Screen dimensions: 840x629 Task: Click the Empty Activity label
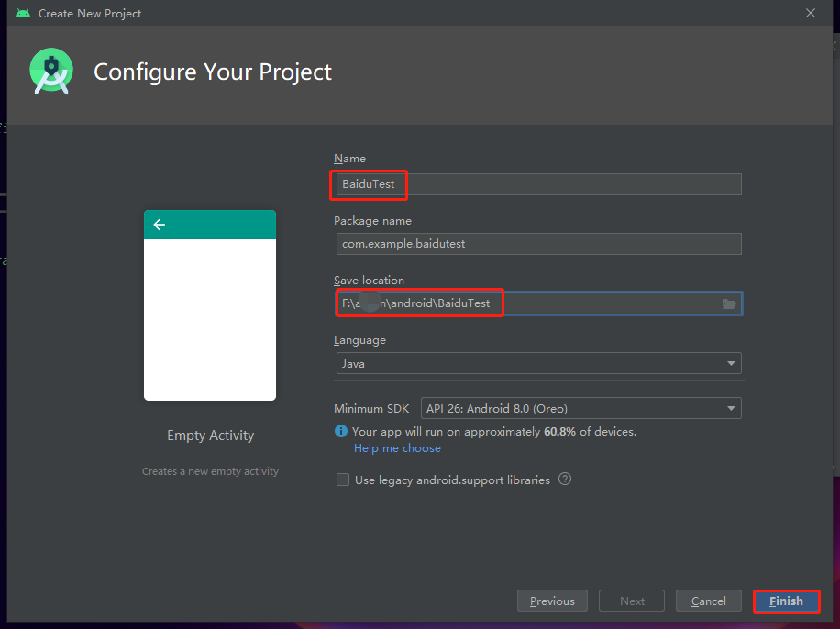(211, 436)
